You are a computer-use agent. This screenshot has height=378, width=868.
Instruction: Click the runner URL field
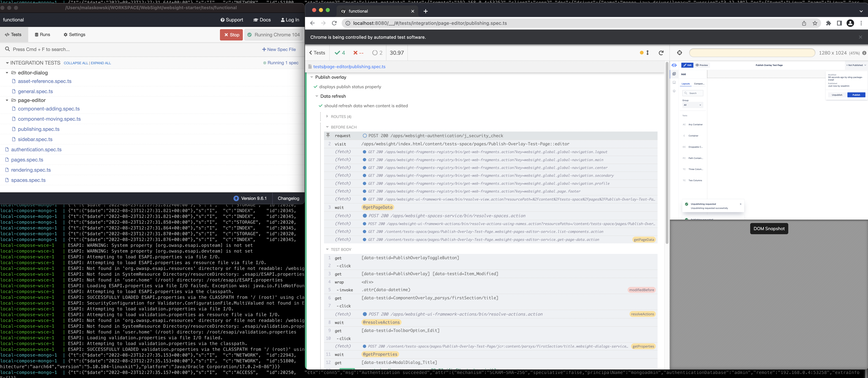(x=752, y=53)
